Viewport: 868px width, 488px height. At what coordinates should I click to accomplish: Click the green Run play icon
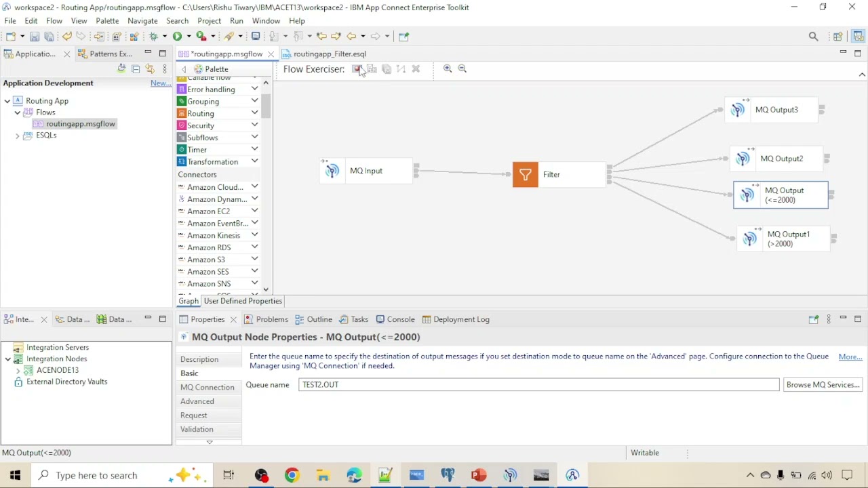pyautogui.click(x=177, y=37)
